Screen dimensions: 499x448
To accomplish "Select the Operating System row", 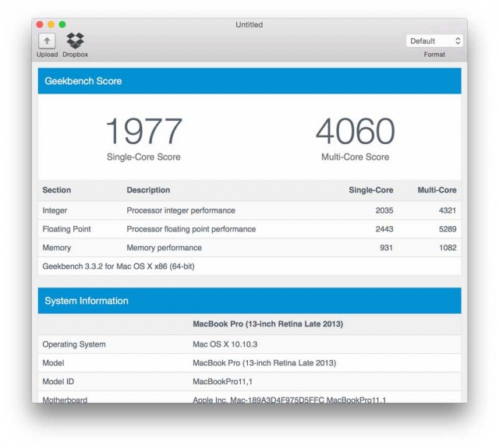I will coord(249,344).
